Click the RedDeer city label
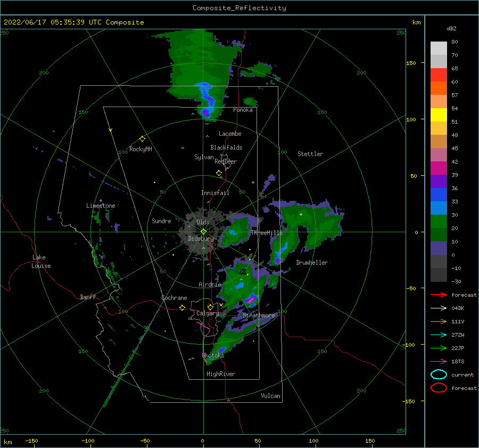This screenshot has width=479, height=448. coord(226,161)
